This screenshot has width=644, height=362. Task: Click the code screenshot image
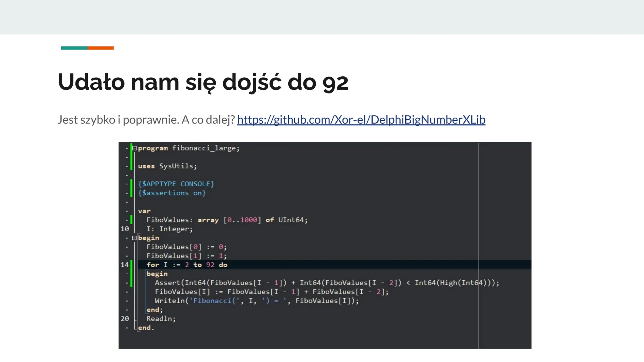325,245
